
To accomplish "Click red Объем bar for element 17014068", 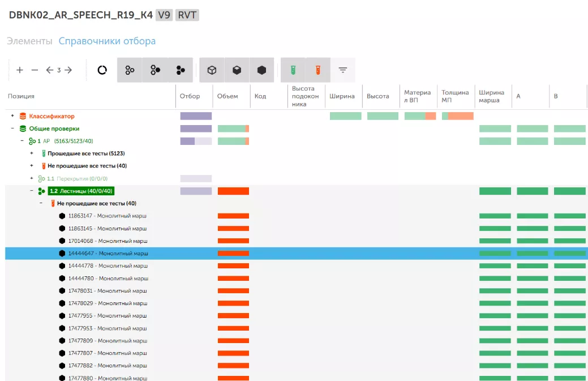I will pyautogui.click(x=233, y=241).
